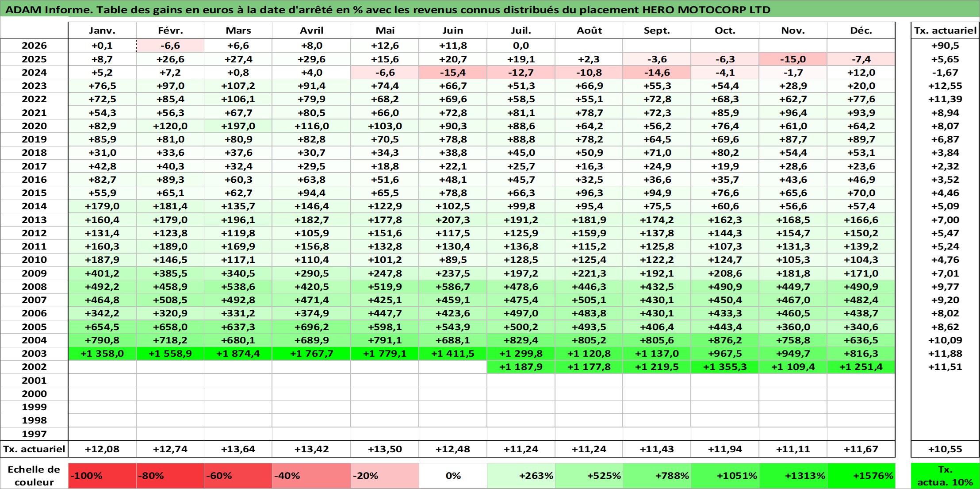Click the +1051% legend swatch
Screen dimensions: 980x489
725,476
